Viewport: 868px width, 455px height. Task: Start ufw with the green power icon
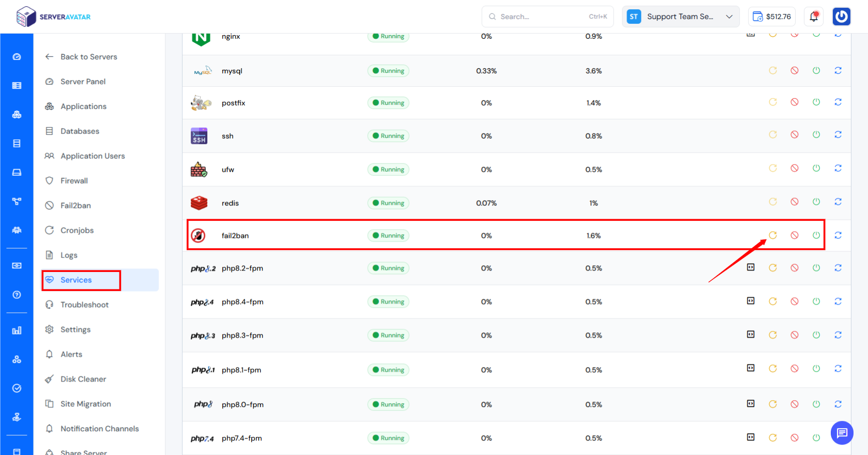(816, 168)
